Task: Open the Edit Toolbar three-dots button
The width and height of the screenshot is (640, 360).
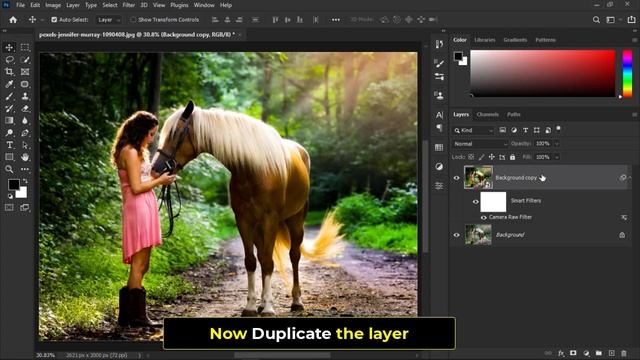Action: pyautogui.click(x=25, y=169)
